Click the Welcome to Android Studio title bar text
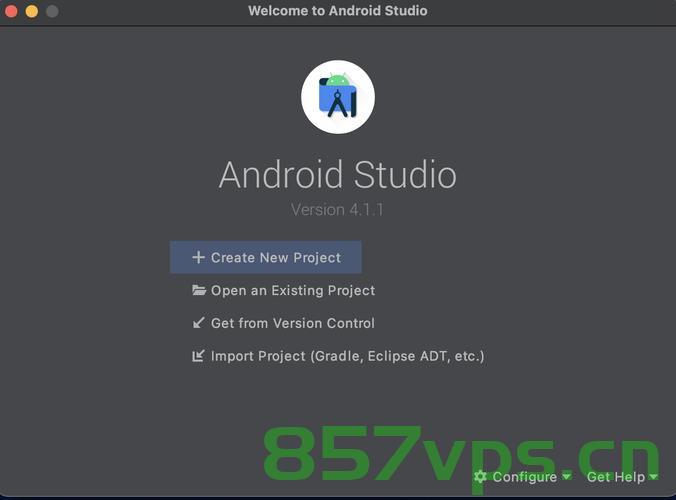The image size is (676, 500). click(x=338, y=11)
